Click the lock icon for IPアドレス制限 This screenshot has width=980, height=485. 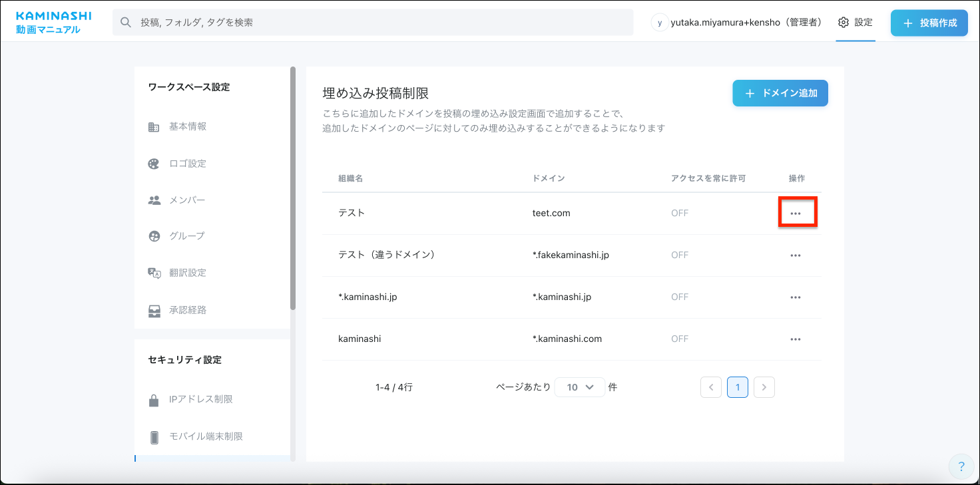[154, 400]
